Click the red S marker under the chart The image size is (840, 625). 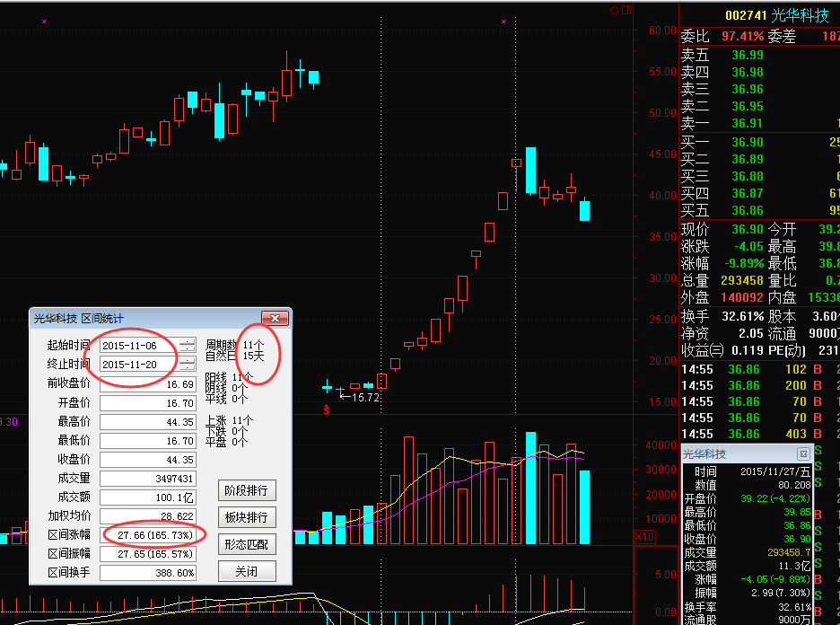point(327,410)
